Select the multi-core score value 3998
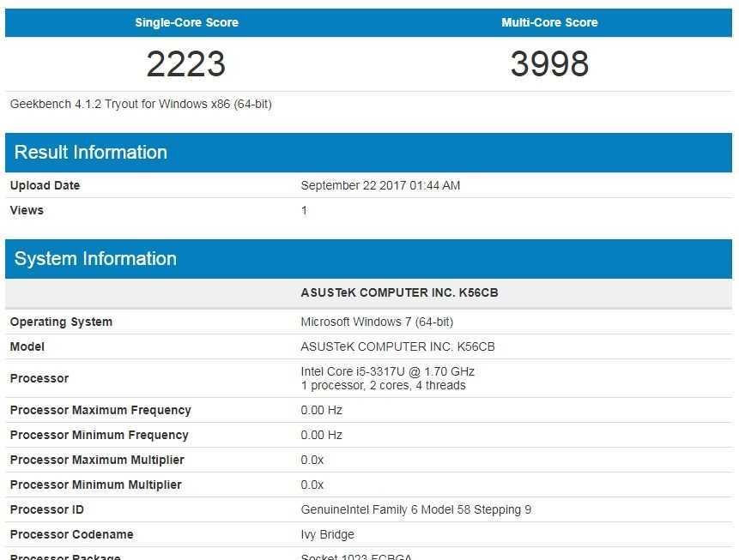 pyautogui.click(x=549, y=64)
